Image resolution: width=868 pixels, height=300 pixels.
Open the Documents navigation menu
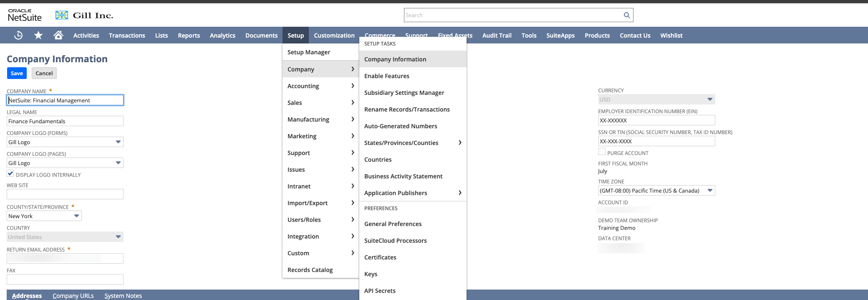click(x=261, y=36)
